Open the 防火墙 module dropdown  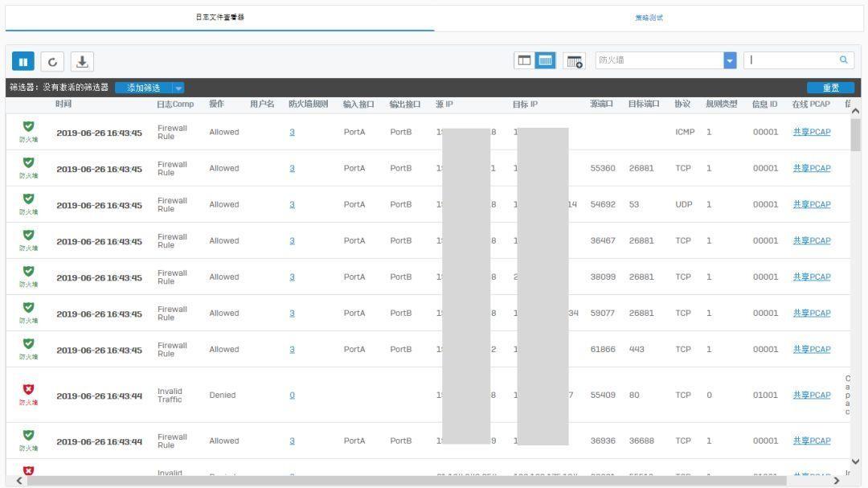(x=730, y=60)
